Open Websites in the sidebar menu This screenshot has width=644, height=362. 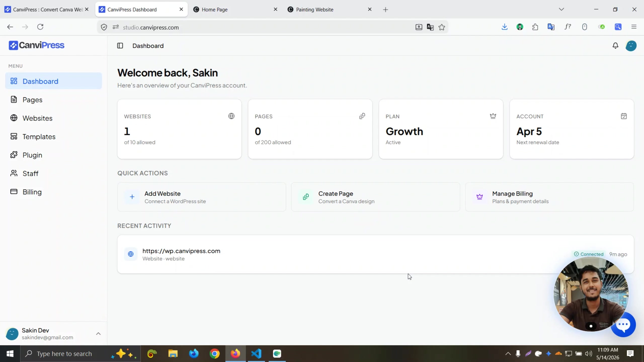[x=53, y=118]
